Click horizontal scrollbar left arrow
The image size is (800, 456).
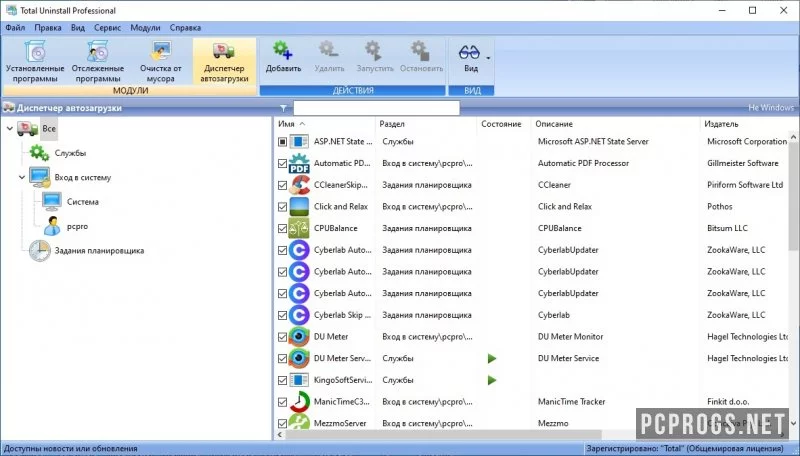pyautogui.click(x=279, y=435)
